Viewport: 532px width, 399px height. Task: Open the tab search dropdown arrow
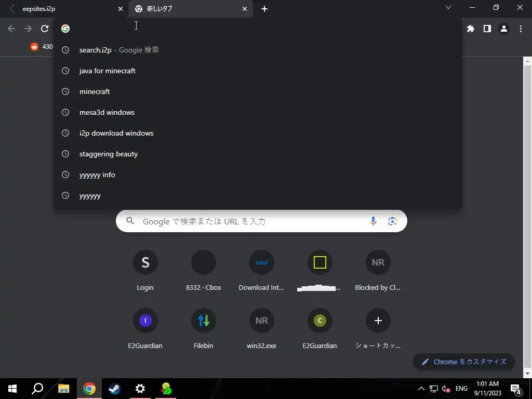coord(448,7)
